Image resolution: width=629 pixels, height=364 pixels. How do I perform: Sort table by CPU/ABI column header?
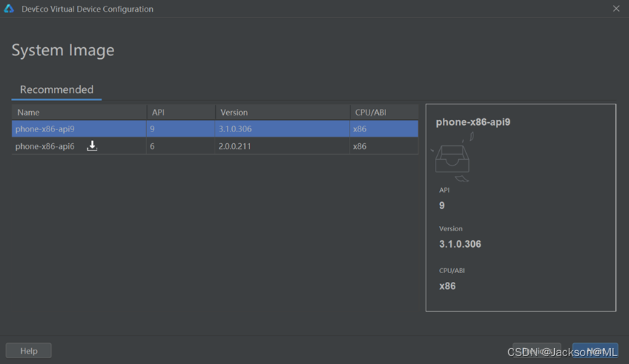tap(384, 112)
